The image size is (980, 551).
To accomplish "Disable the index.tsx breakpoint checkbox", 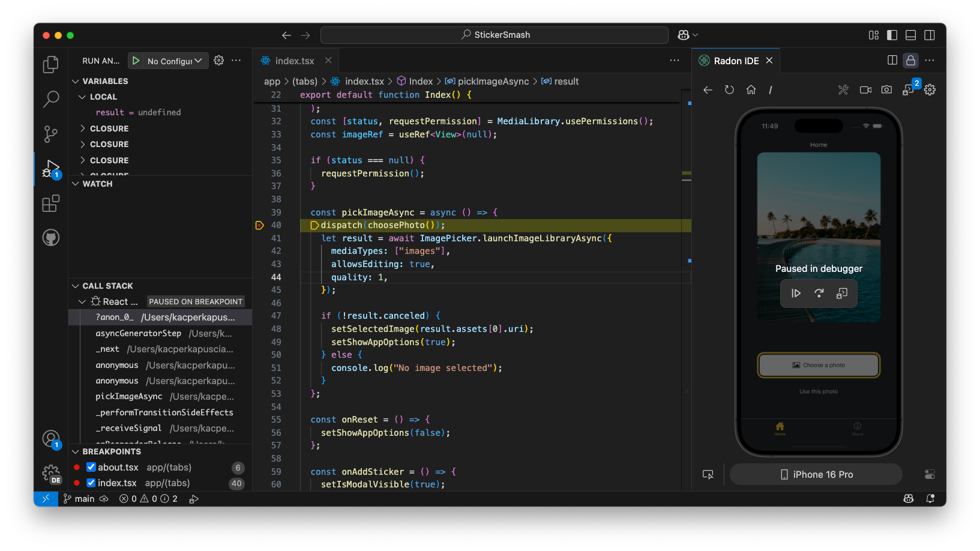I will point(91,483).
